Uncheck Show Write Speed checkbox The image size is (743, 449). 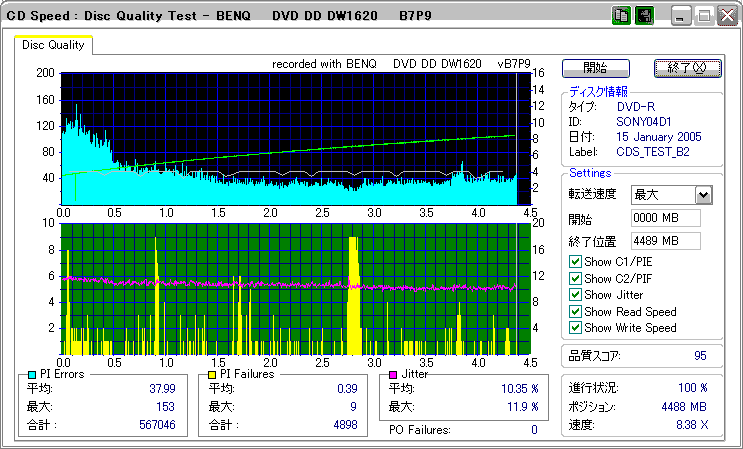click(575, 327)
